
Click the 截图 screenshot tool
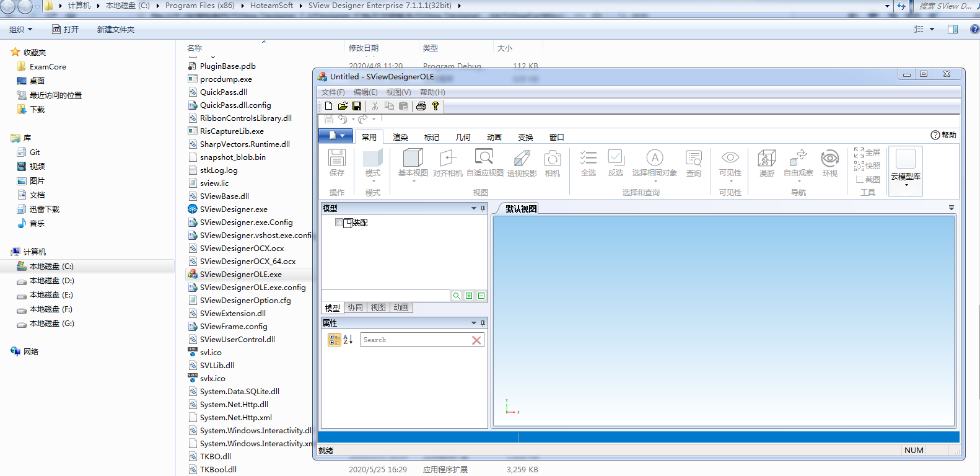[867, 180]
